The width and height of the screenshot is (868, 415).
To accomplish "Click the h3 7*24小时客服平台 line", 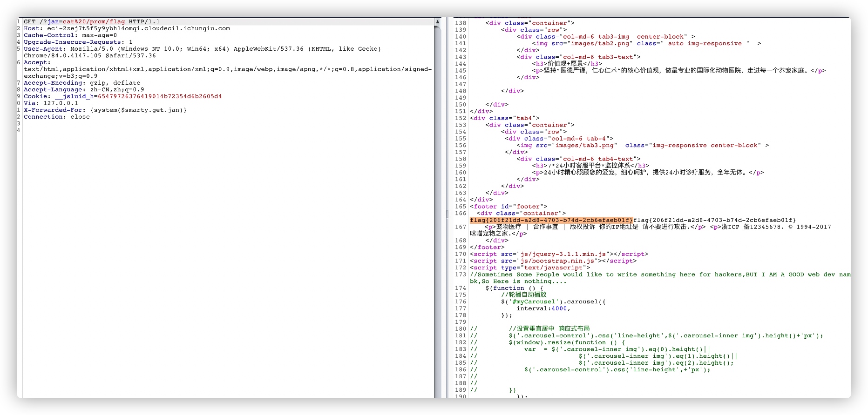I will point(590,166).
